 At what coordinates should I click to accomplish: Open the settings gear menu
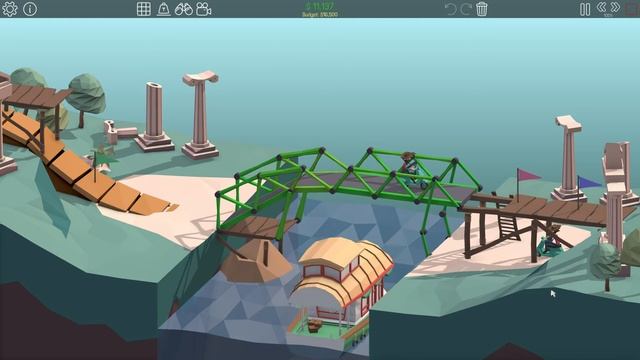(x=9, y=9)
